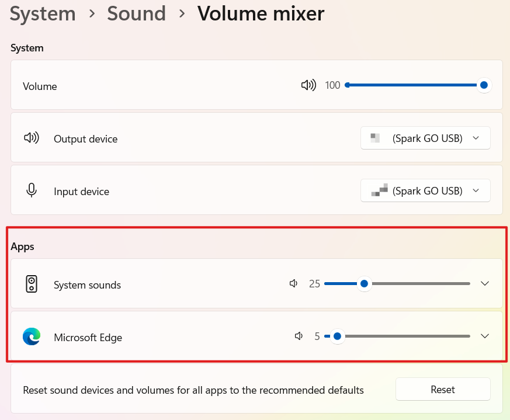Mute Microsoft Edge via its speaker icon
This screenshot has height=420, width=510.
[299, 336]
